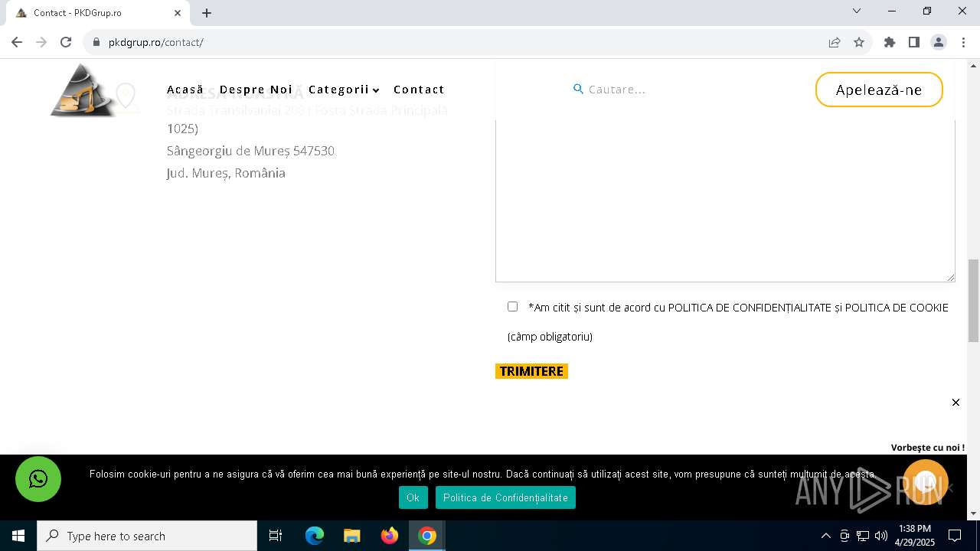980x551 pixels.
Task: Open browser extensions puzzle icon
Action: [890, 42]
